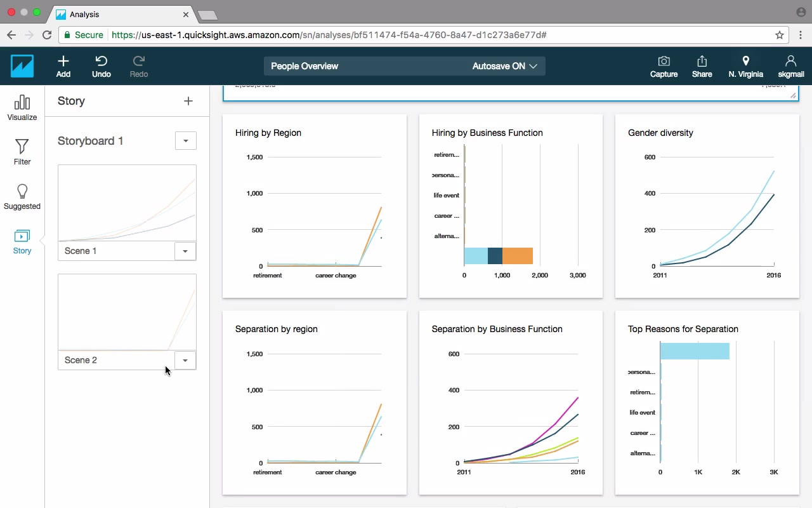Undo the last action
This screenshot has height=508, width=812.
[x=101, y=66]
